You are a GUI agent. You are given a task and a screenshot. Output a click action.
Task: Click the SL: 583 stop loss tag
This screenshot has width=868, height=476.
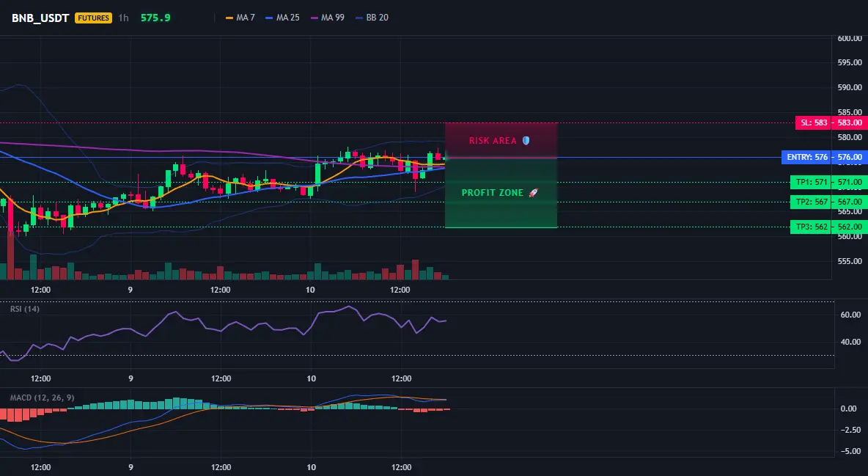tap(812, 122)
